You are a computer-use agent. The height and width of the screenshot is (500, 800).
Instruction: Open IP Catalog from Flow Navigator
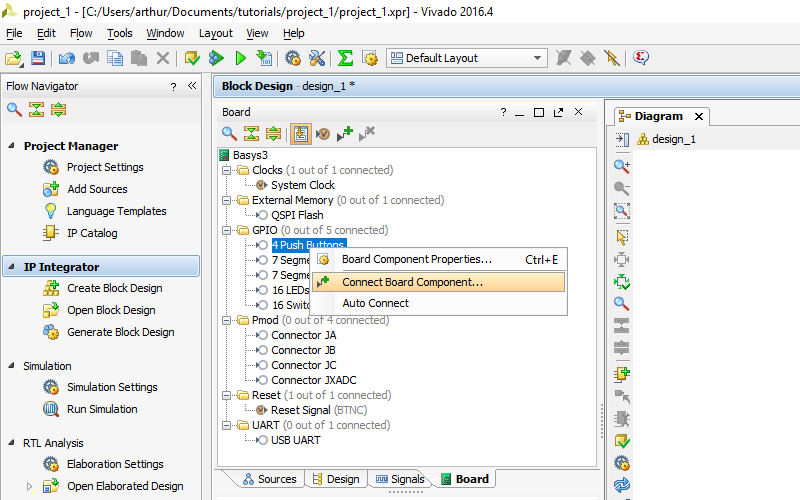92,233
